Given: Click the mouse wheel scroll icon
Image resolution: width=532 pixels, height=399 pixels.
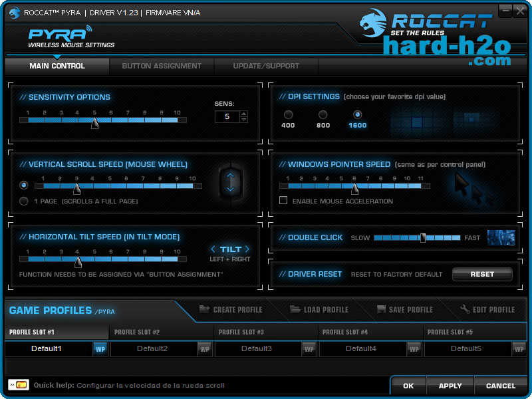Looking at the screenshot, I should (230, 182).
